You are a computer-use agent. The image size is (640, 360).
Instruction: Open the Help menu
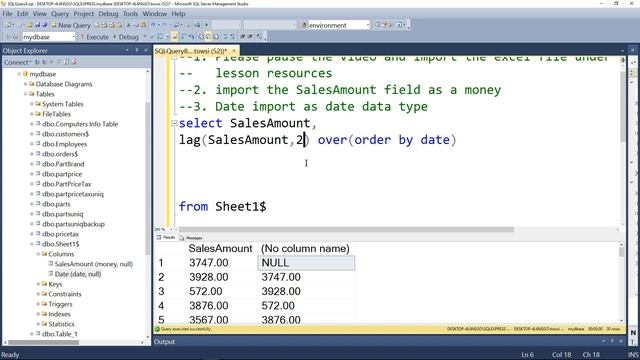178,13
